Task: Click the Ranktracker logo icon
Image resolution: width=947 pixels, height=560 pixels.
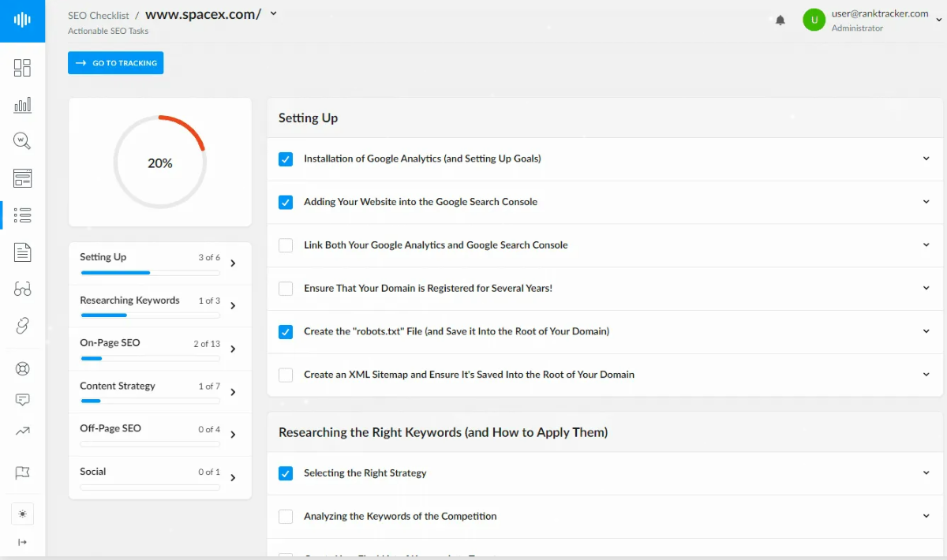Action: tap(22, 21)
